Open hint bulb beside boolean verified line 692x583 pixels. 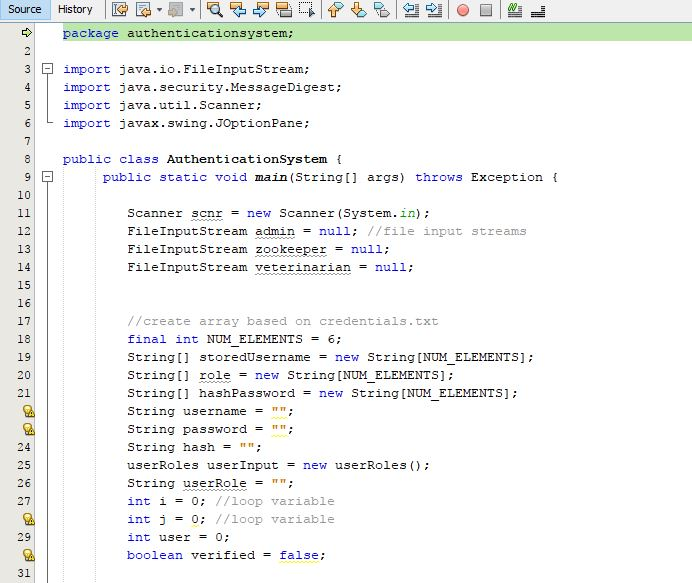pos(28,555)
